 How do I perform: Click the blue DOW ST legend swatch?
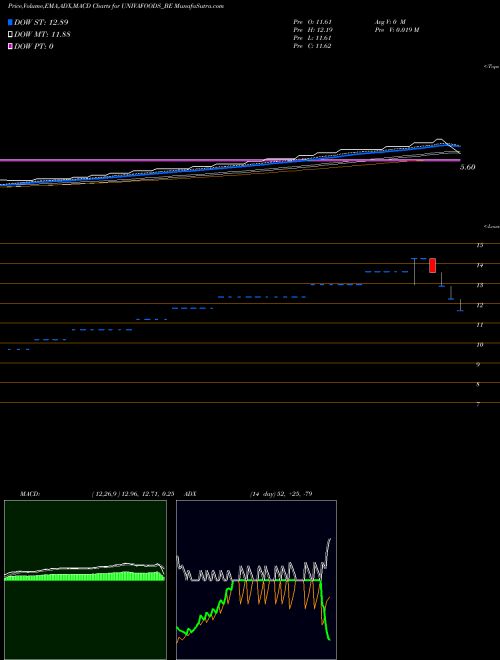tap(10, 22)
